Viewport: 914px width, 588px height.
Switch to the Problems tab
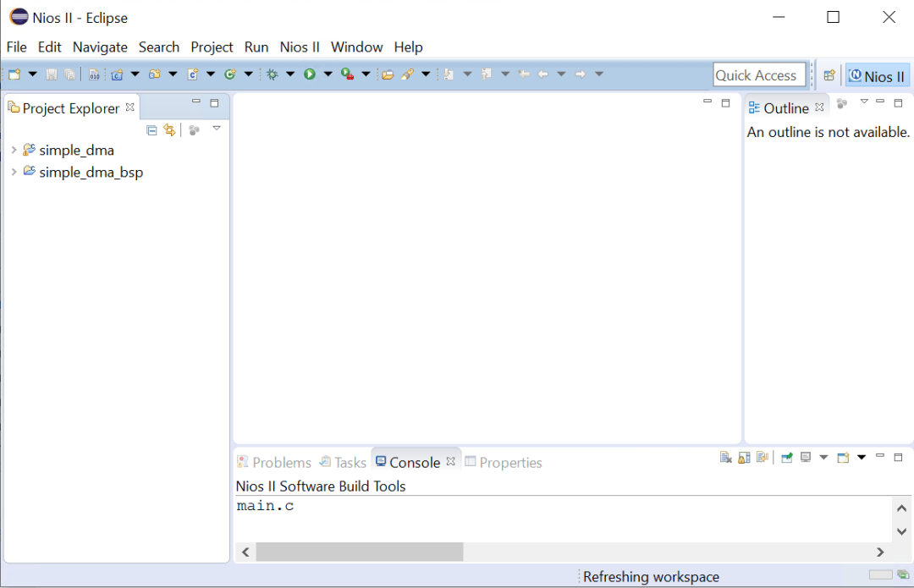(x=274, y=463)
